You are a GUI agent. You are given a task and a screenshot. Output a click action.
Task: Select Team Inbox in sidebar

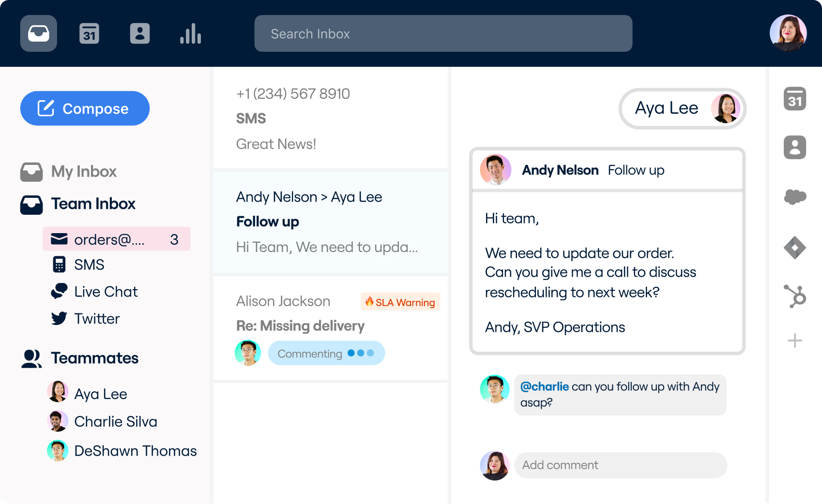(x=78, y=204)
